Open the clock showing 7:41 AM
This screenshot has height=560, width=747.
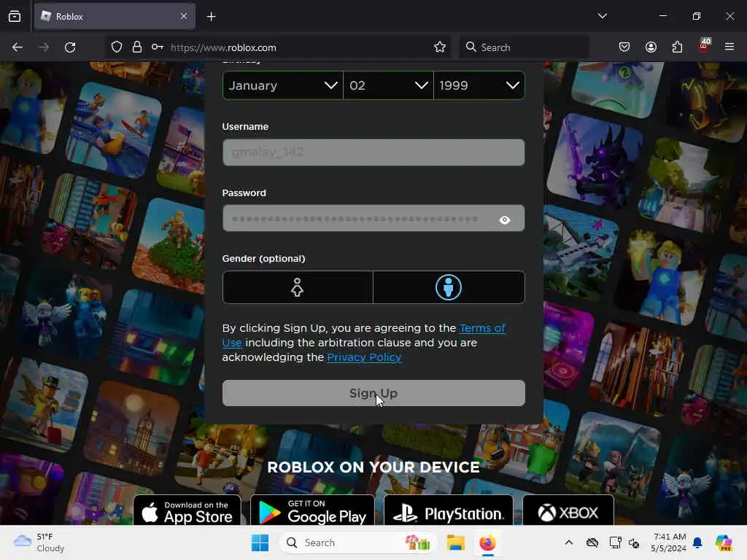tap(669, 542)
